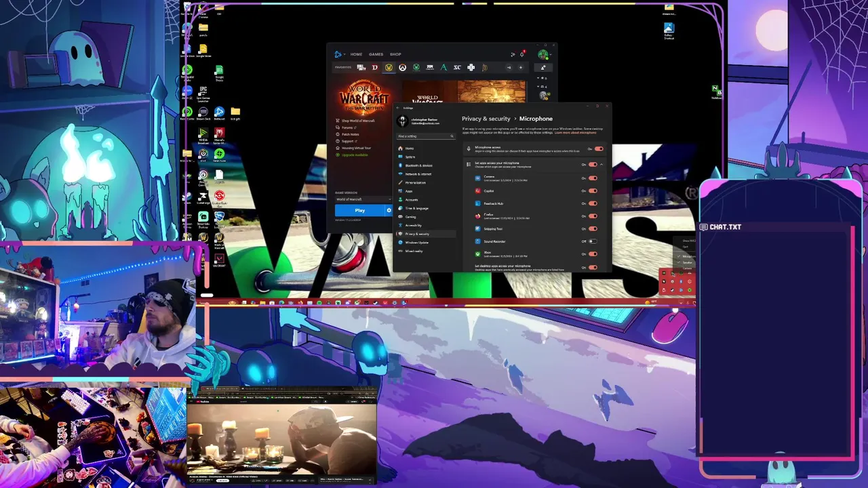Collapse the Let apps access section chevron

(601, 164)
